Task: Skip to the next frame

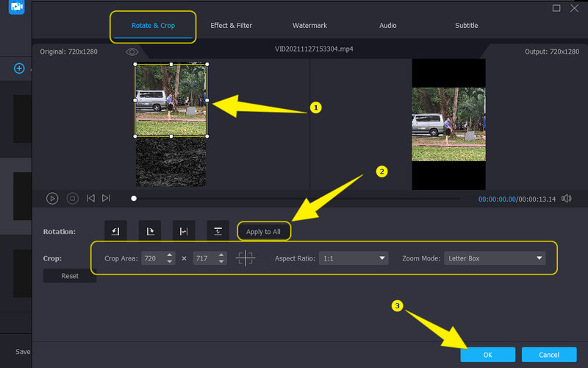Action: [107, 198]
